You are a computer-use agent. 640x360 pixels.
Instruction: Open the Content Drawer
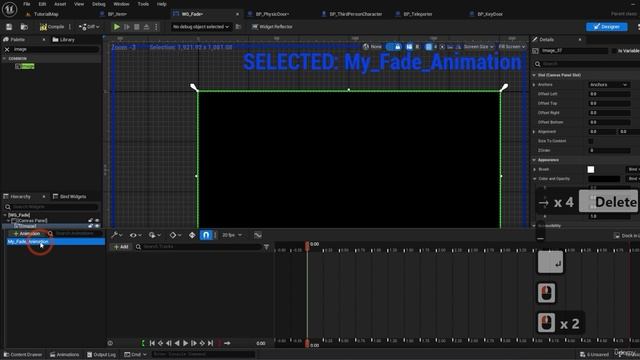(23, 355)
